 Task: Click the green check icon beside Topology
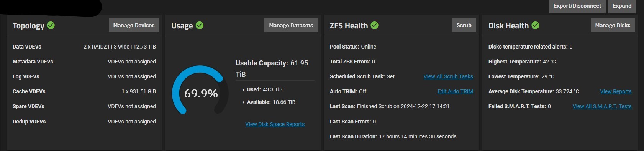(51, 25)
